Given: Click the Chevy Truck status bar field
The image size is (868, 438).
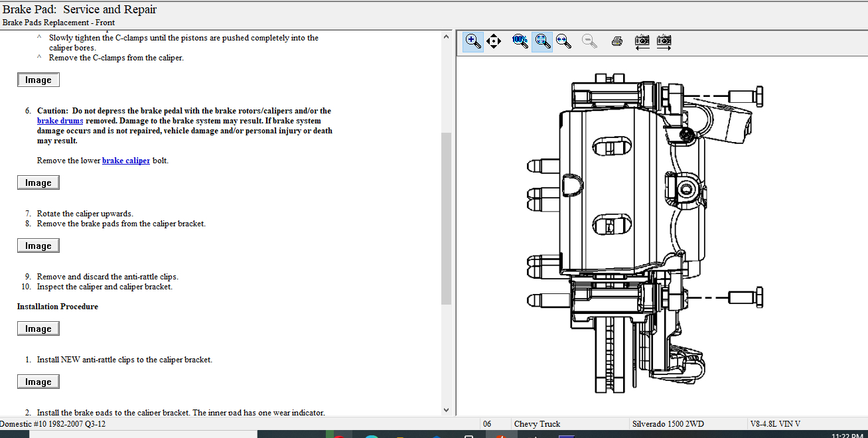Looking at the screenshot, I should coord(537,424).
